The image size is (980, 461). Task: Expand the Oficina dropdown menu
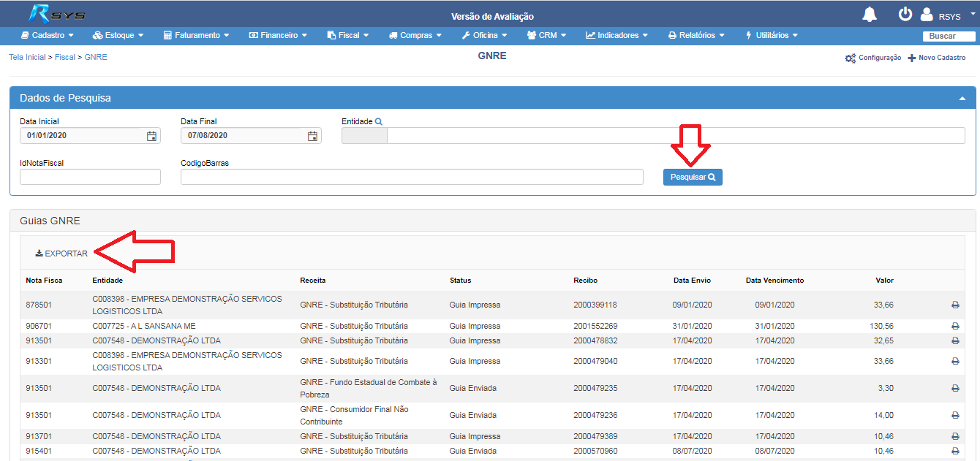pyautogui.click(x=485, y=35)
